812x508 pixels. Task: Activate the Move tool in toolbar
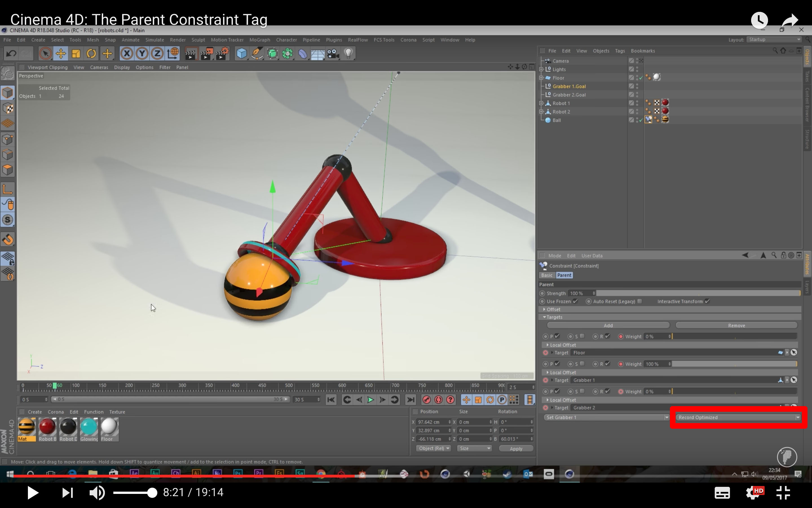click(61, 53)
